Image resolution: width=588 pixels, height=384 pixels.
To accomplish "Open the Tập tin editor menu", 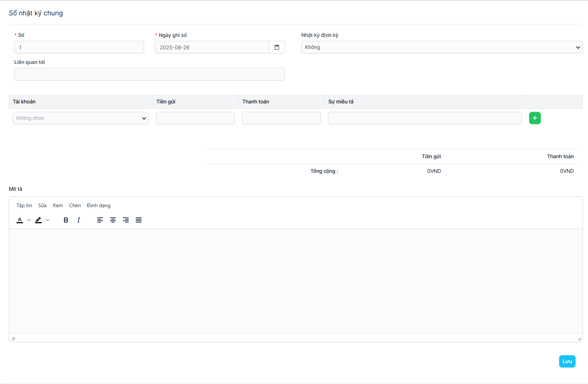I will [24, 205].
